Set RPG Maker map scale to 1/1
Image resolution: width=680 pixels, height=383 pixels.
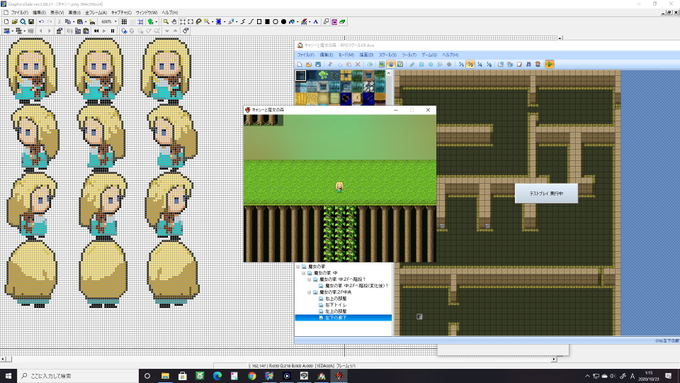pyautogui.click(x=461, y=64)
